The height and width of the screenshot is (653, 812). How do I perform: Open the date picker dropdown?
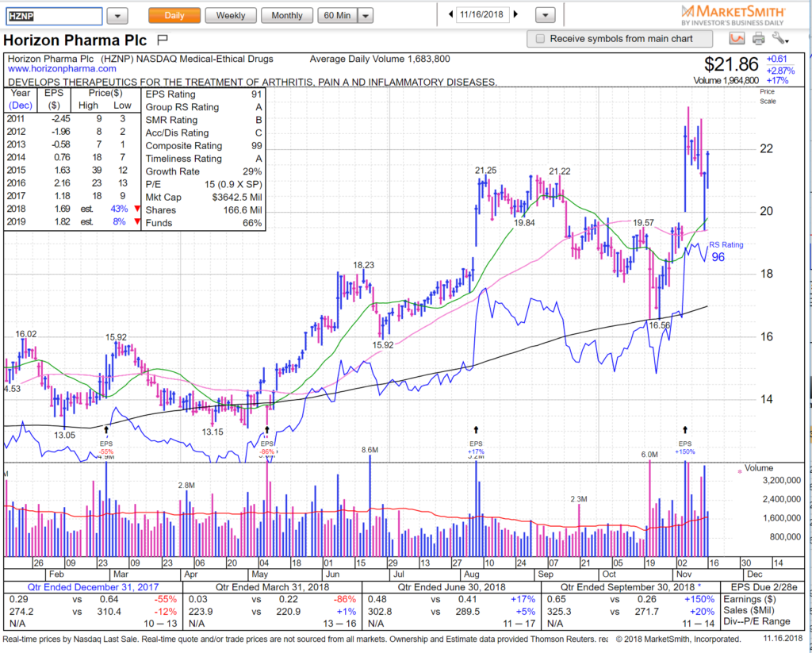pos(545,15)
